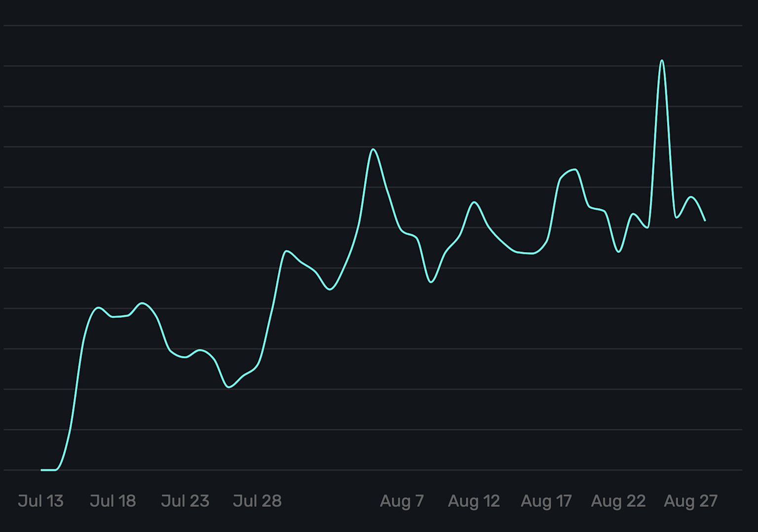
Task: Click the final endpoint of the chart line
Action: click(705, 220)
